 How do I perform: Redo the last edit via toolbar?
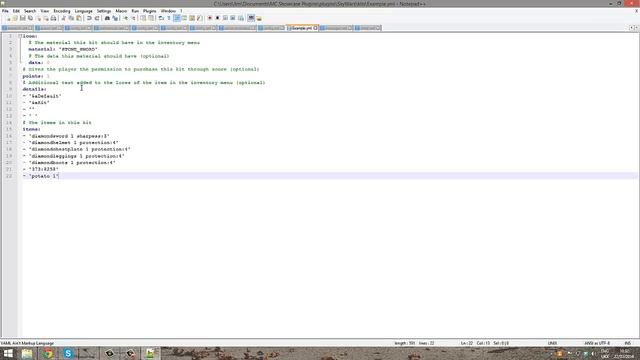click(97, 18)
